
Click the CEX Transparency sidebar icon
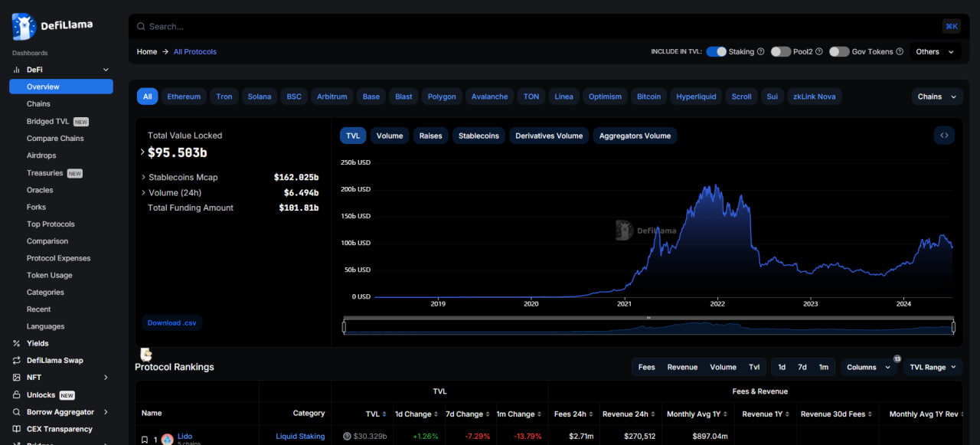pos(17,429)
